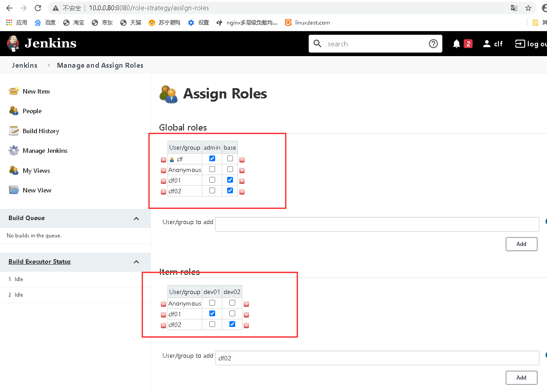Viewport: 547px width, 392px height.
Task: Click the Manage Jenkins gear icon
Action: pos(14,151)
